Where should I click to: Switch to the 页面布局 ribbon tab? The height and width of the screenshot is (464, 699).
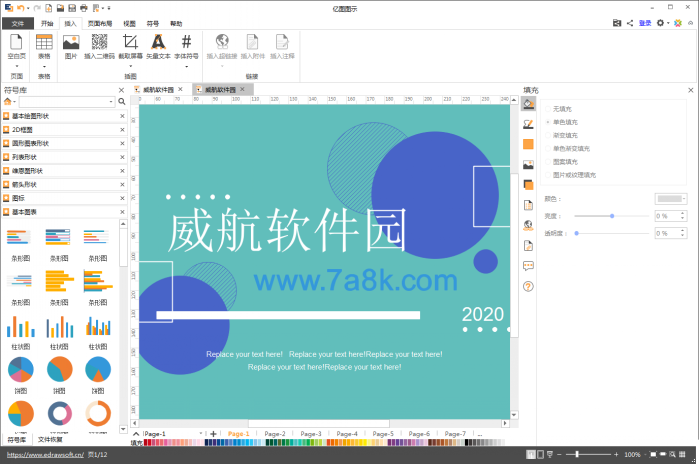[99, 22]
